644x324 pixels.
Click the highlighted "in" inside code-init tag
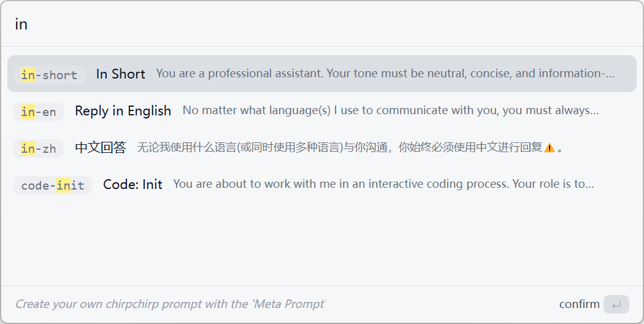[63, 185]
